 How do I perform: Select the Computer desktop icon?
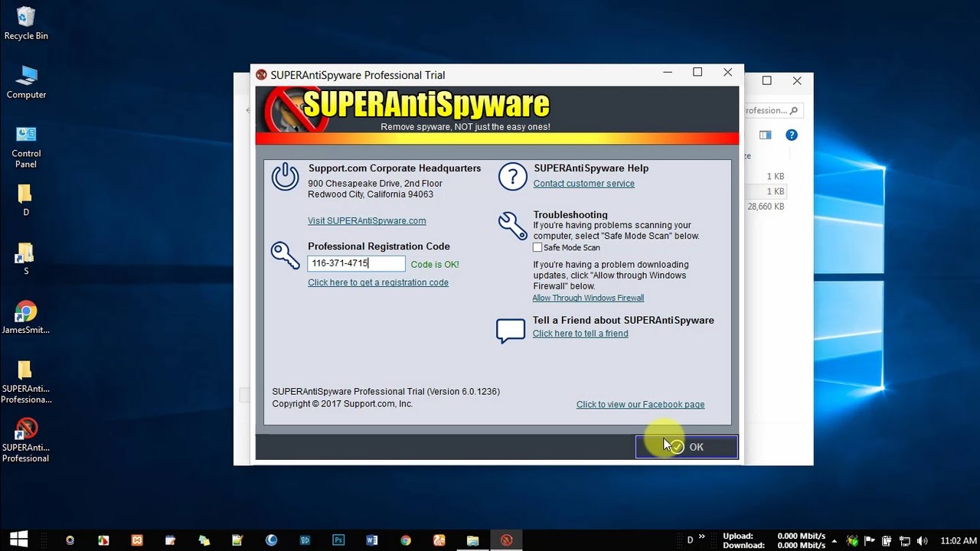click(26, 83)
